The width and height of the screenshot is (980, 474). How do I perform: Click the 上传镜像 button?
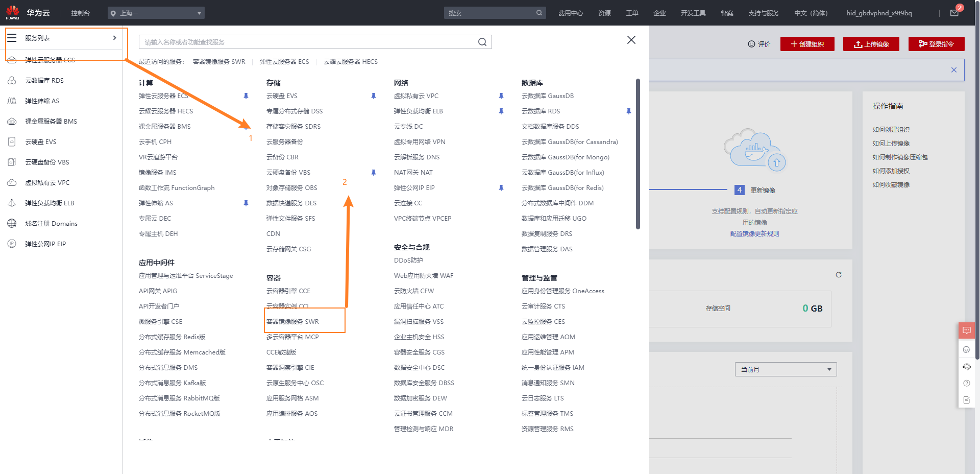point(871,44)
